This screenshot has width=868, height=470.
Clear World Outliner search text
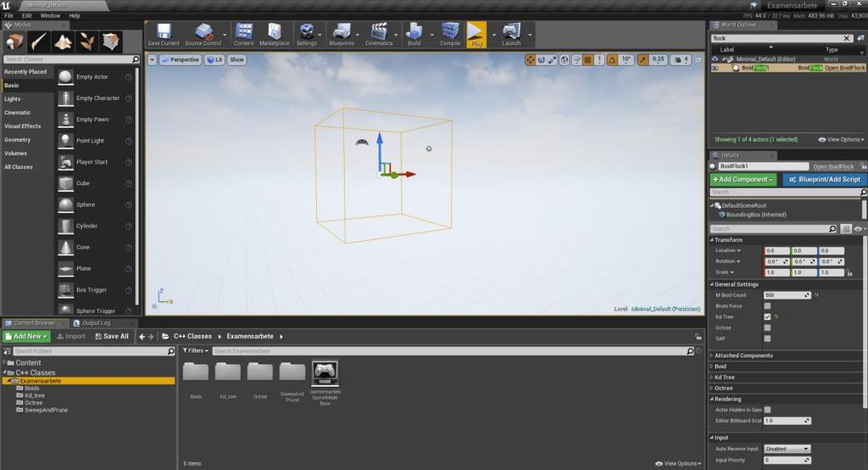(847, 38)
